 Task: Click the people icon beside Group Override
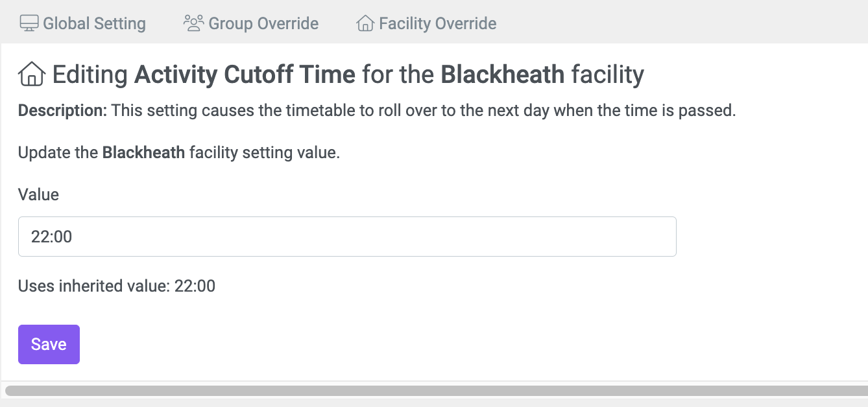point(193,23)
